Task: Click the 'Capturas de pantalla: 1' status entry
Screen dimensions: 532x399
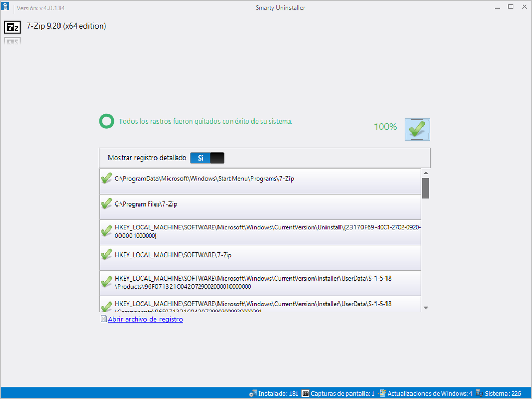Action: (x=342, y=394)
